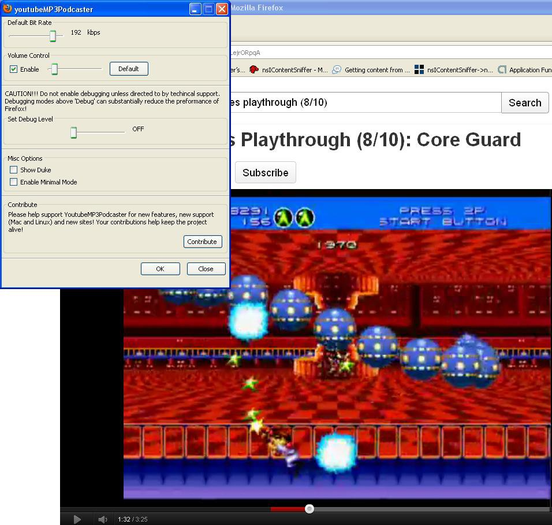Confirm settings with the OK button
The image size is (552, 525).
click(160, 269)
